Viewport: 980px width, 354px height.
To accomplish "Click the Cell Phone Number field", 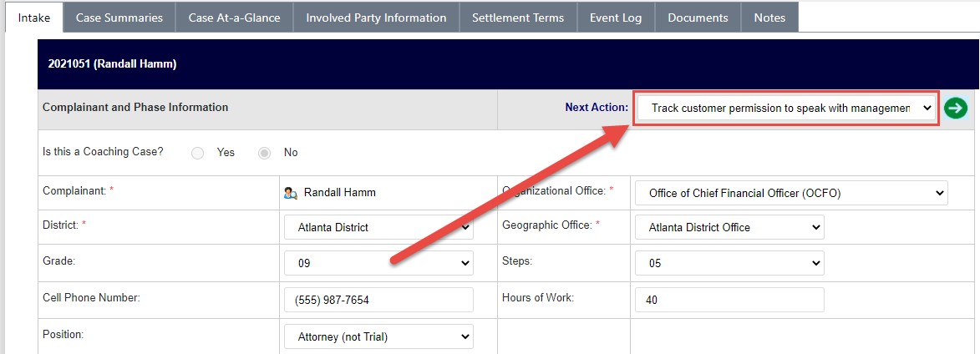I will click(x=378, y=301).
